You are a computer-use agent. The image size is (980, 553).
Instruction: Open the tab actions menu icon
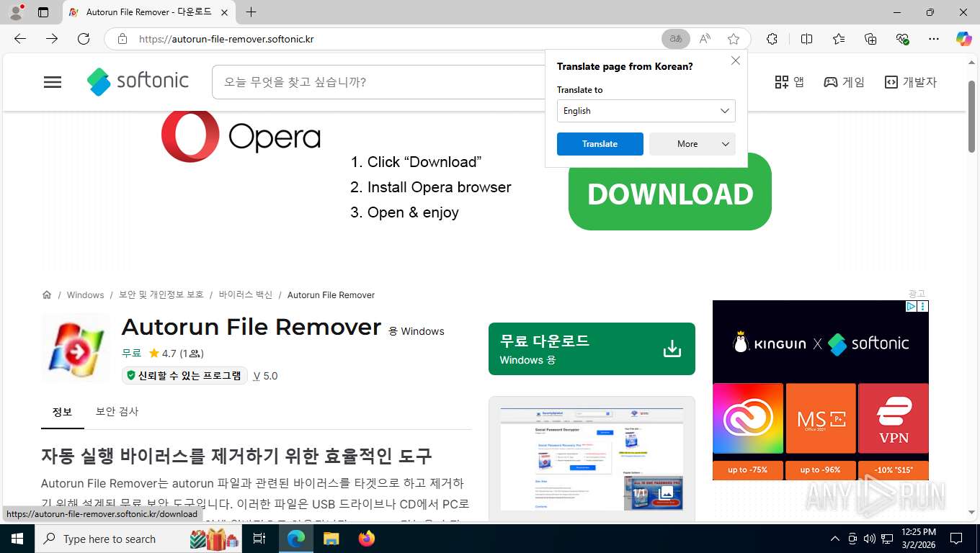(x=43, y=12)
